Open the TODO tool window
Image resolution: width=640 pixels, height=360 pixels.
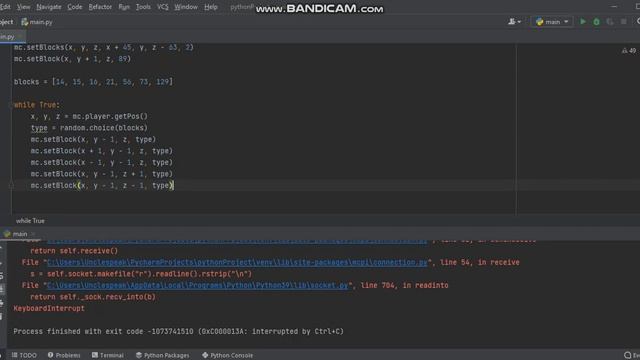pos(24,355)
